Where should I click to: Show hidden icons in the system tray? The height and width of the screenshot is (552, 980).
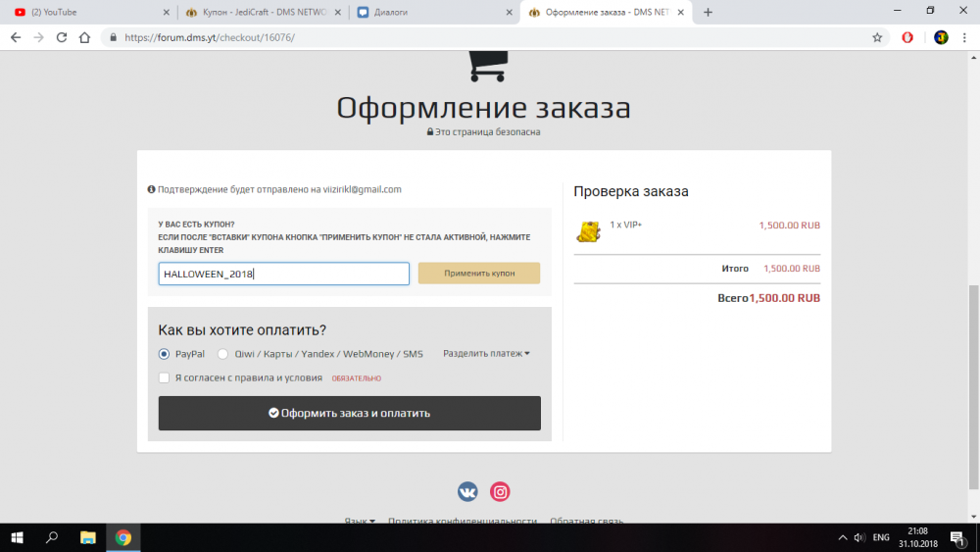(x=842, y=537)
